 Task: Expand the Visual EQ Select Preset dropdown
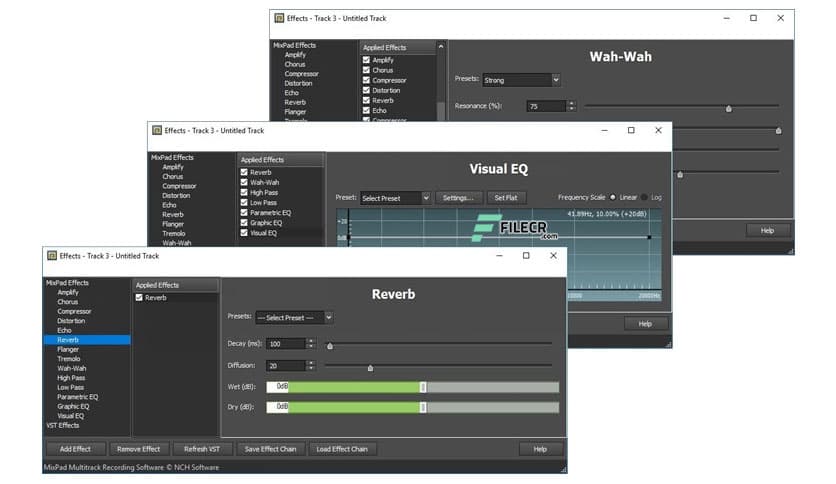[x=395, y=198]
